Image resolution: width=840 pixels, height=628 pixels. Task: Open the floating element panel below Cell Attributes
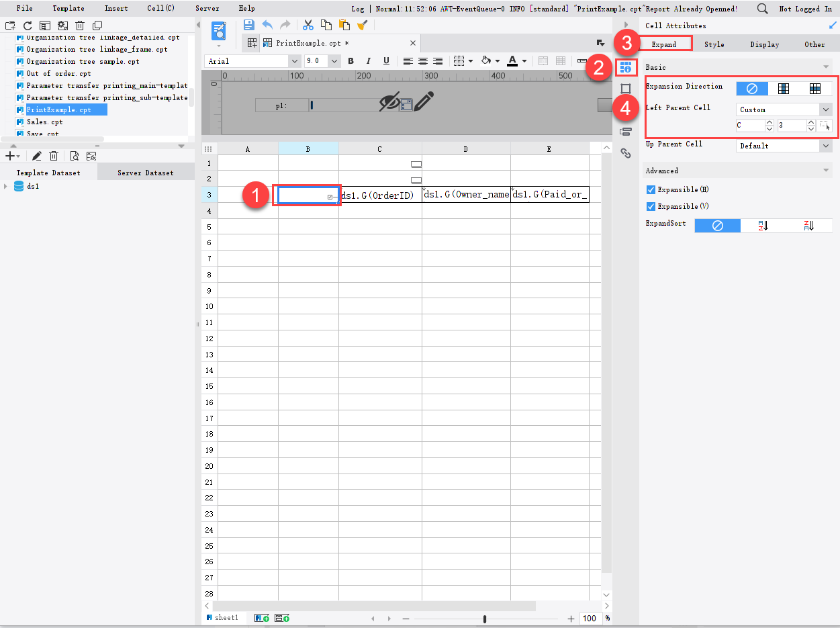(x=626, y=88)
